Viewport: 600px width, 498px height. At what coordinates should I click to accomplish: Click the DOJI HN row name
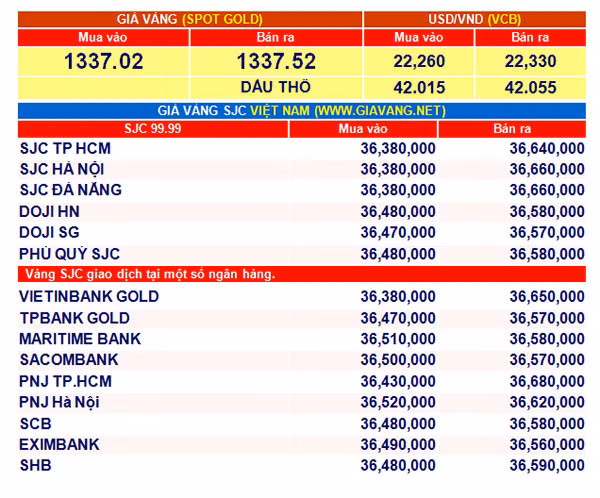49,212
